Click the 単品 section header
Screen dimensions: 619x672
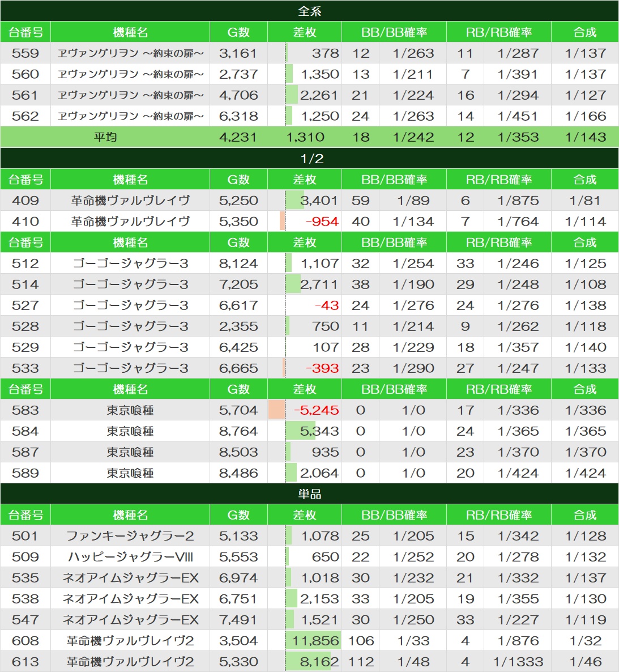[309, 494]
